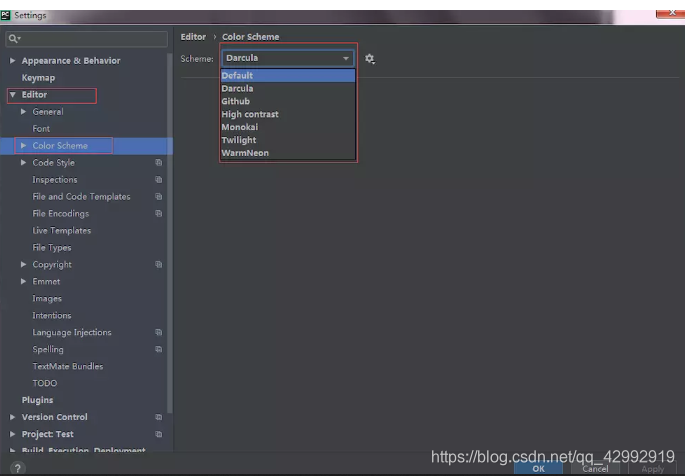This screenshot has width=685, height=476.
Task: Confirm settings with the OK button
Action: click(538, 469)
